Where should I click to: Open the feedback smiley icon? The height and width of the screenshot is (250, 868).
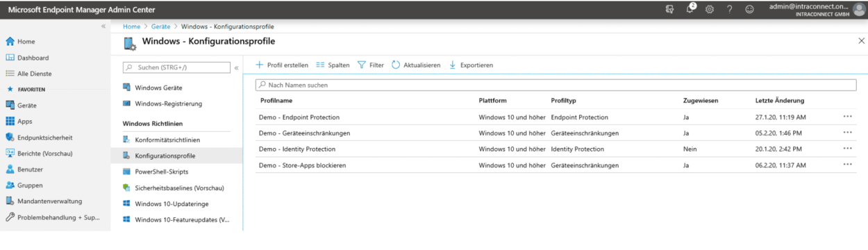pos(749,10)
